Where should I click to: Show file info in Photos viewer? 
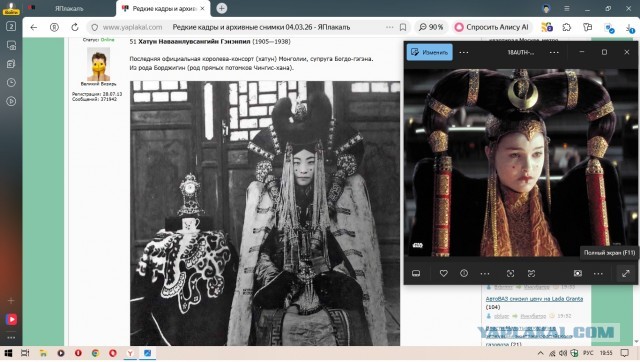[464, 273]
